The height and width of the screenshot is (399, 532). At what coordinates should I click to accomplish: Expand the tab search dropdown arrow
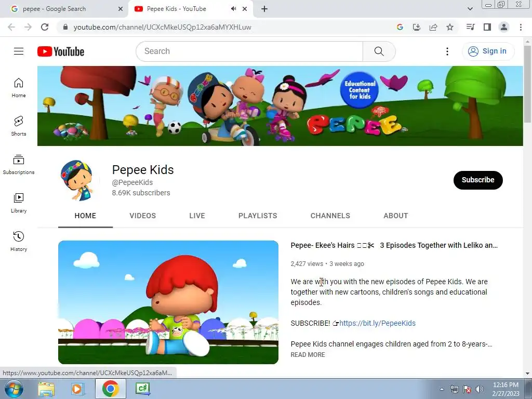470,9
